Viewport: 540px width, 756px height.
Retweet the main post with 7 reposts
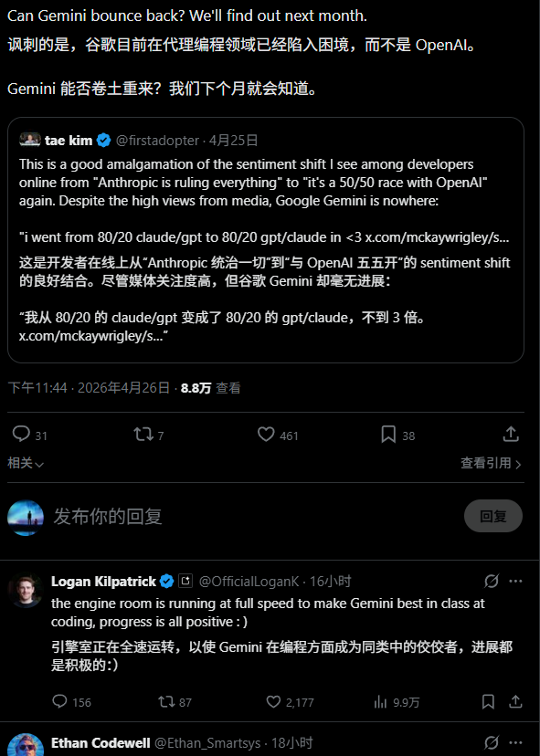pyautogui.click(x=143, y=435)
